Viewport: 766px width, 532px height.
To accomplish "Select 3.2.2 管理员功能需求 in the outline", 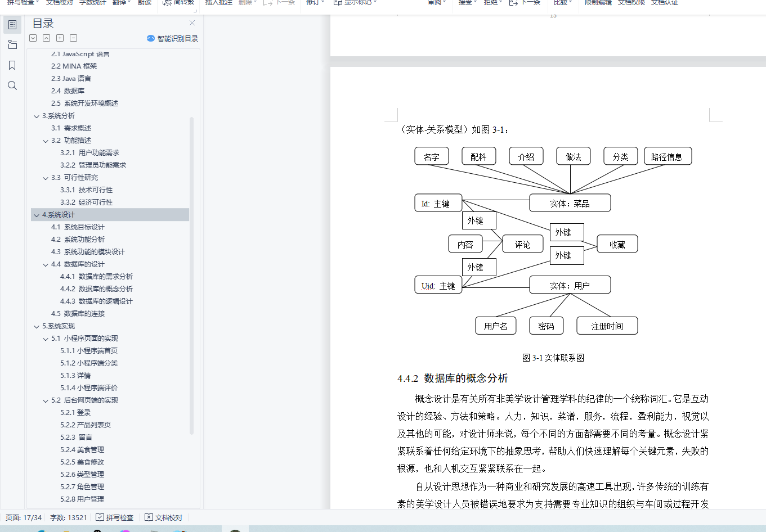I will coord(93,165).
